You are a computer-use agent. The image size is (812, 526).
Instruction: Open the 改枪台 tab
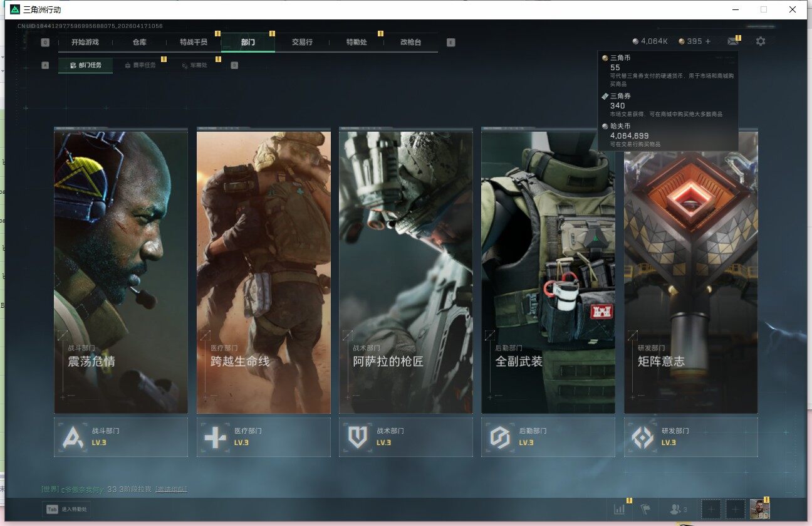(410, 43)
